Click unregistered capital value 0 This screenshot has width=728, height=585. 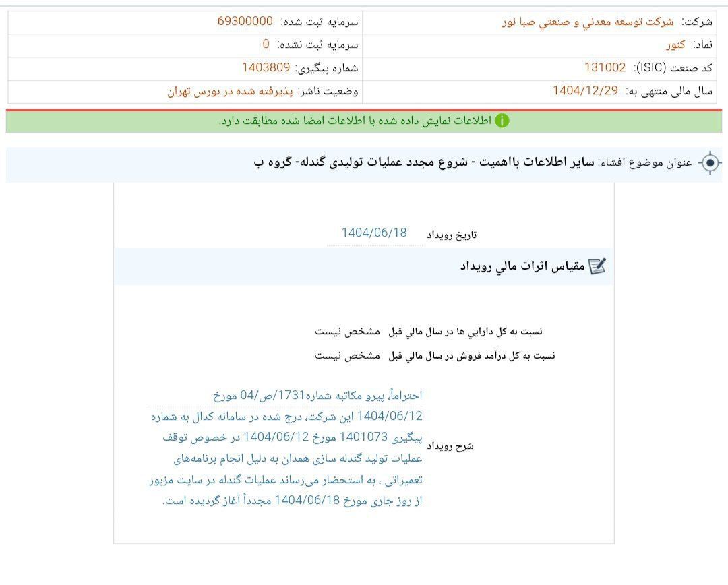(266, 44)
